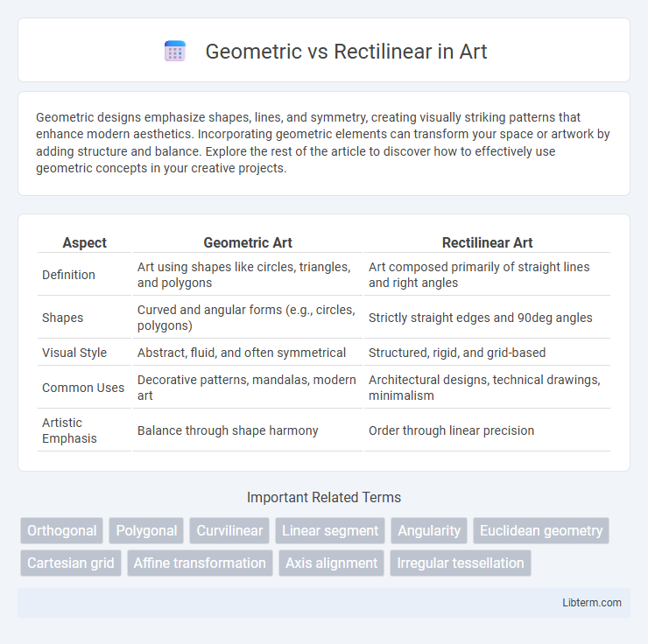Click the Common Uses row label
648x644 pixels.
tap(83, 388)
